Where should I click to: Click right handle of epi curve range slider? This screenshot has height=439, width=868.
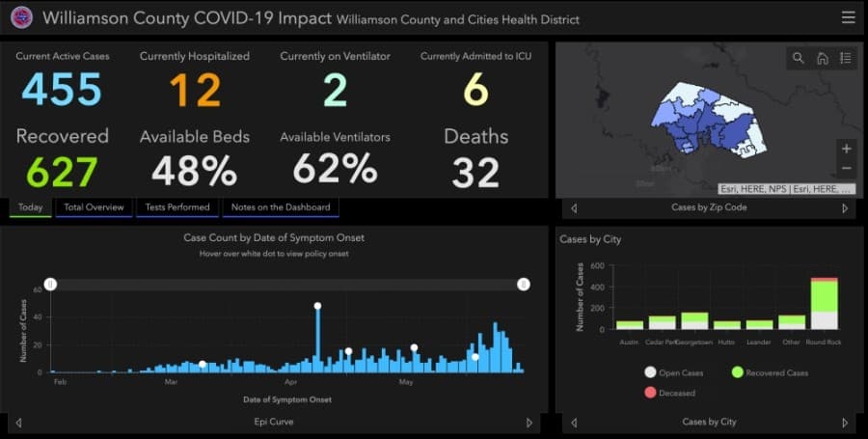click(x=523, y=285)
